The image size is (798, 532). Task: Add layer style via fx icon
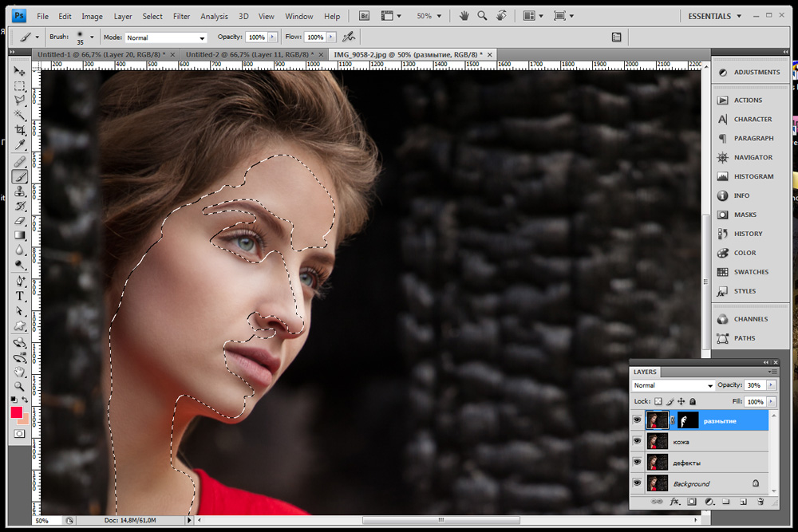click(674, 502)
